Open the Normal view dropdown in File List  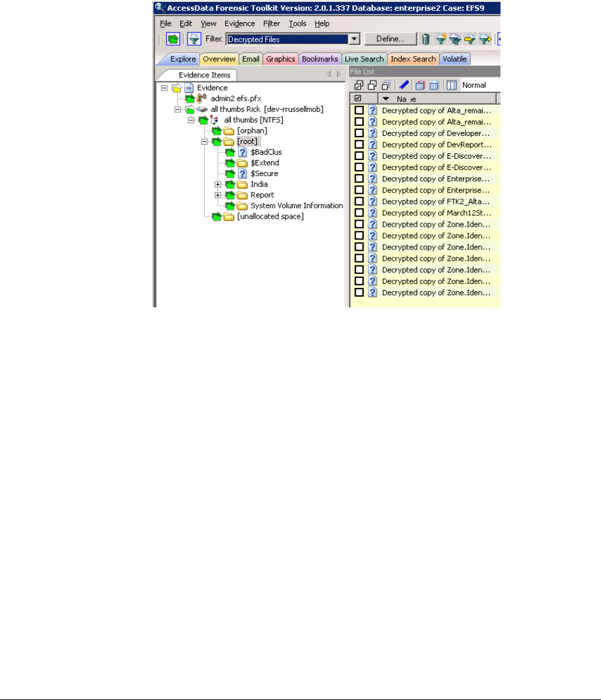(x=480, y=85)
